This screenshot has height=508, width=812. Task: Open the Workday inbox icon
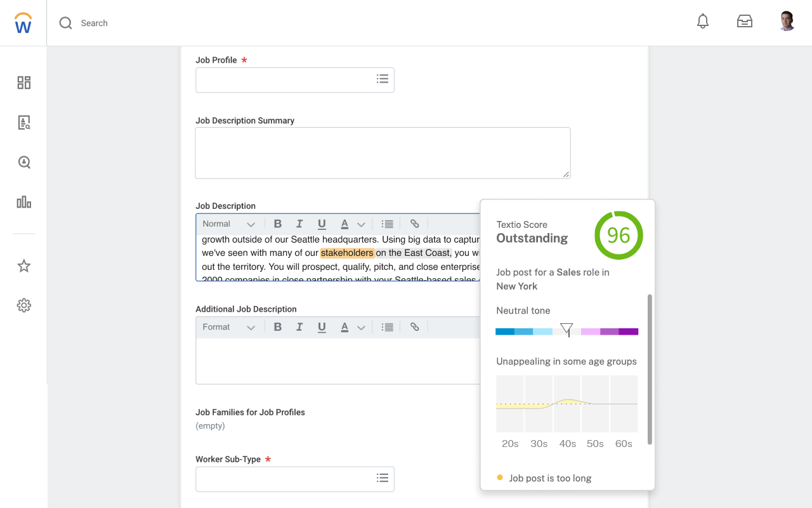pyautogui.click(x=744, y=20)
